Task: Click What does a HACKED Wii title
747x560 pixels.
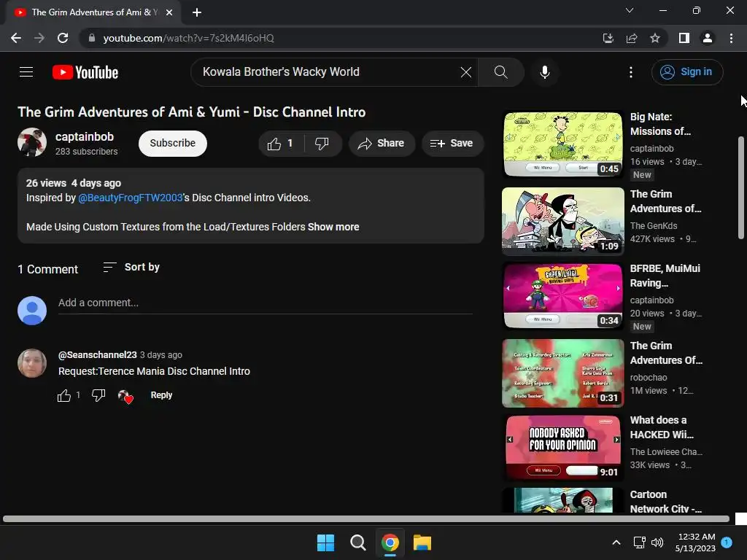Action: click(662, 427)
